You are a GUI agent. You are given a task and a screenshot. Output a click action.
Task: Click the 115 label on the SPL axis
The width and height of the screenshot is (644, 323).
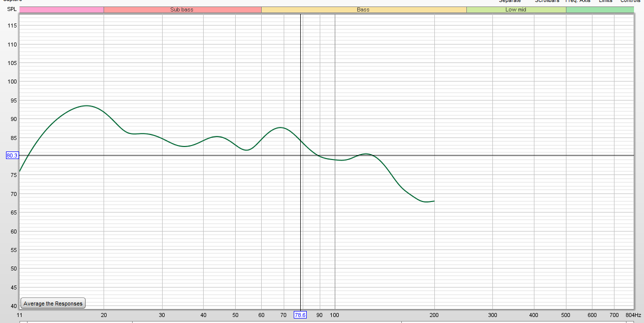tap(12, 25)
